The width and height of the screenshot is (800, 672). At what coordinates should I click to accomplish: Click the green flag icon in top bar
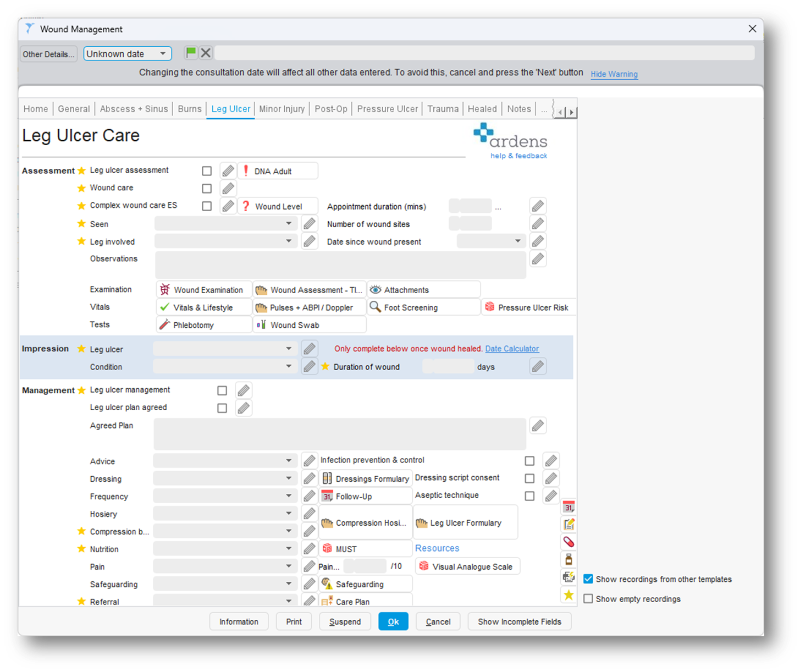click(191, 53)
